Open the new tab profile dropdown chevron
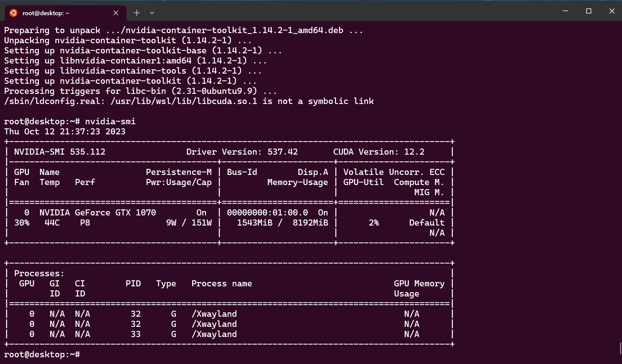 point(152,13)
